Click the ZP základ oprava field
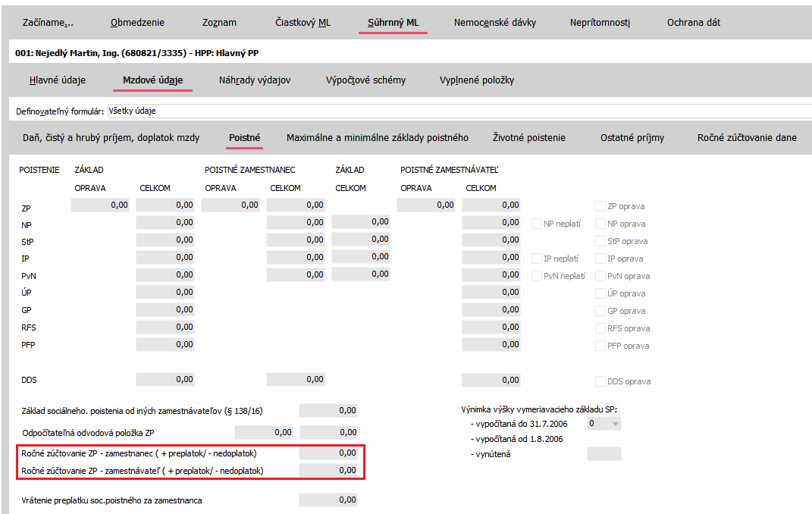The width and height of the screenshot is (812, 514). click(x=100, y=205)
